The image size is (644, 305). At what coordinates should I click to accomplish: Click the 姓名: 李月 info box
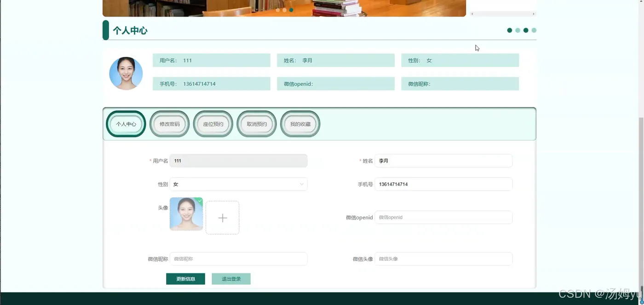(x=336, y=60)
